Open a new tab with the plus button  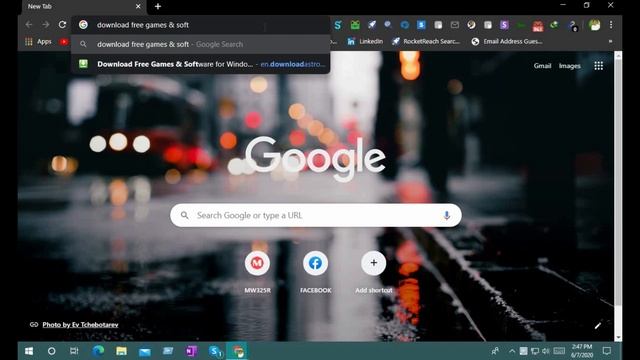pyautogui.click(x=158, y=7)
